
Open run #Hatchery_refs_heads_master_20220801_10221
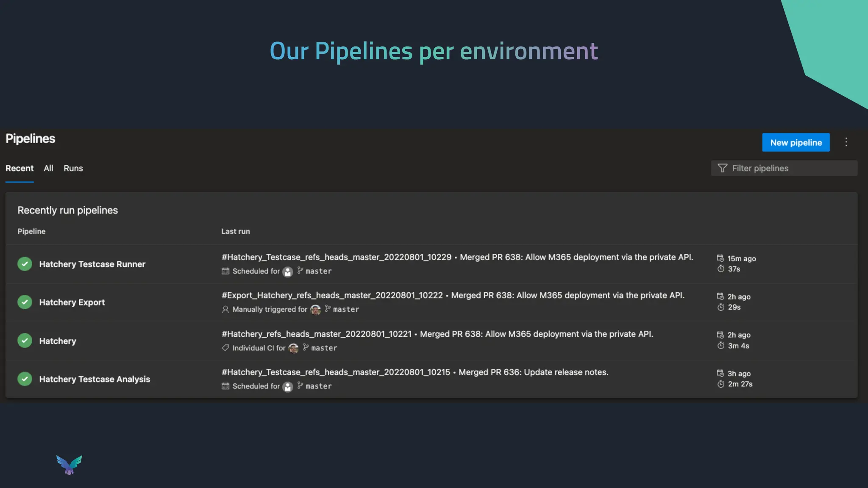316,334
